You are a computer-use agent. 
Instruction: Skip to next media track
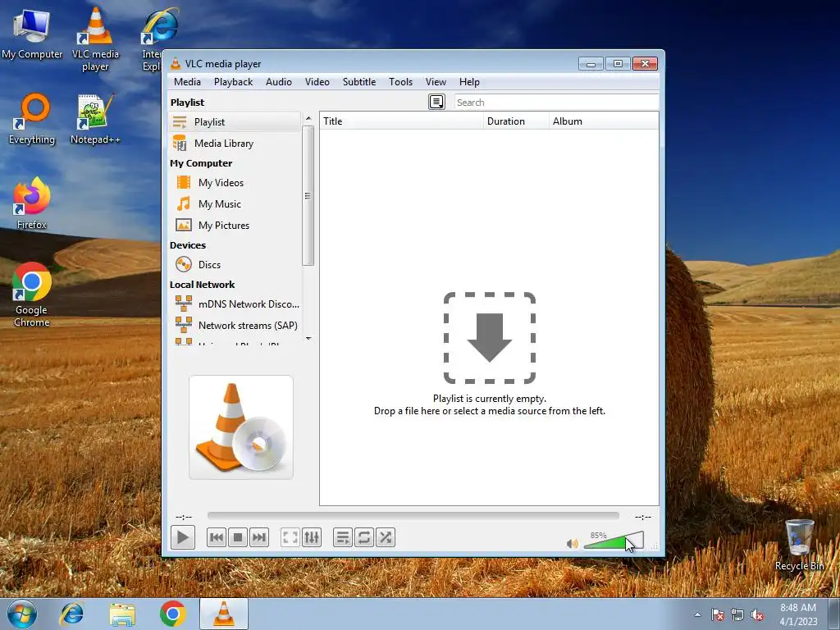pyautogui.click(x=258, y=537)
